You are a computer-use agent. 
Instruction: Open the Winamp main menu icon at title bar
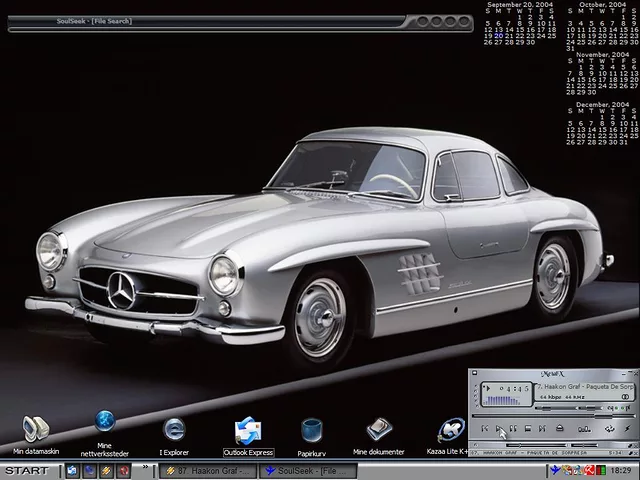[x=474, y=373]
